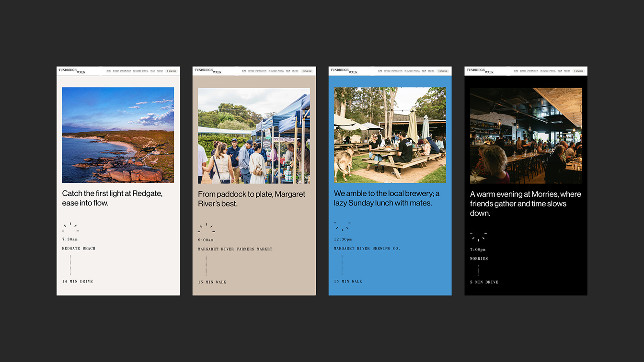Image resolution: width=644 pixels, height=362 pixels.
Task: Open Buyers Information on the Redgate page
Action: (122, 71)
